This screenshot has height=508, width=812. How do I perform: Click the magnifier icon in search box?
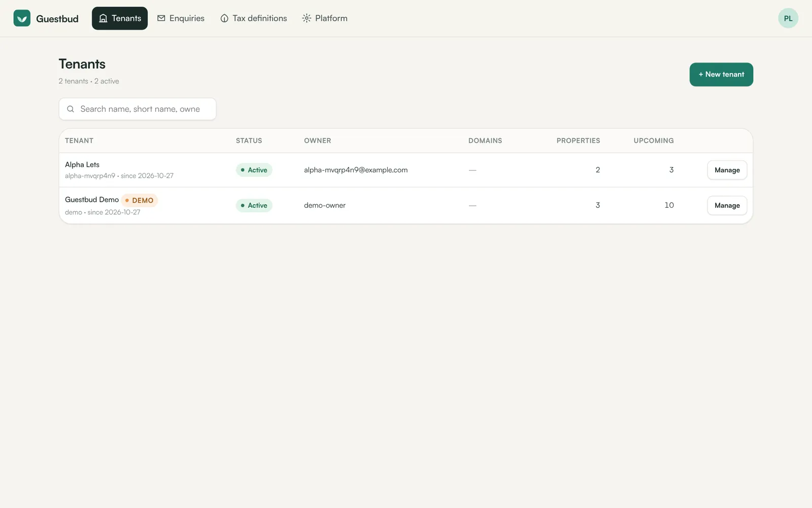pyautogui.click(x=71, y=109)
